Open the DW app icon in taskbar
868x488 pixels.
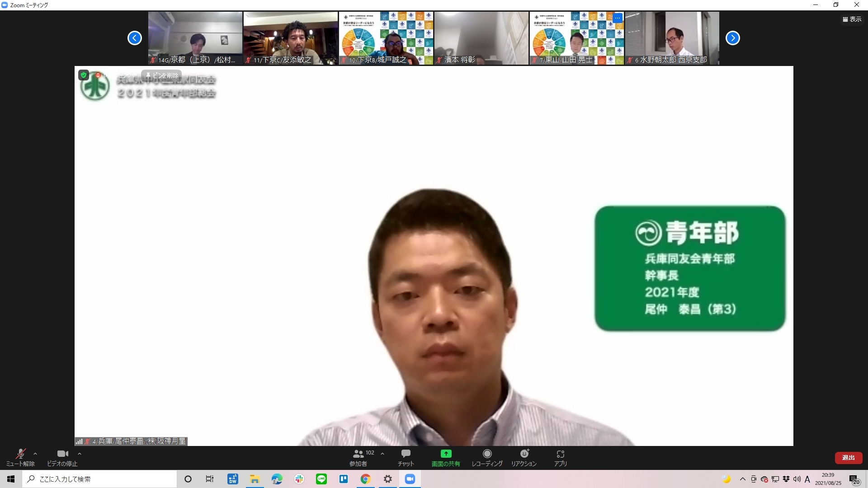(x=233, y=479)
